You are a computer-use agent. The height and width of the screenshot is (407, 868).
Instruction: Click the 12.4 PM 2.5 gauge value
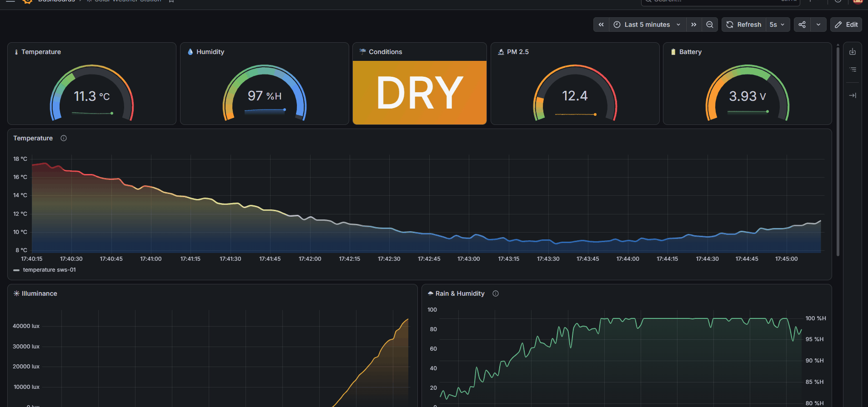point(575,96)
